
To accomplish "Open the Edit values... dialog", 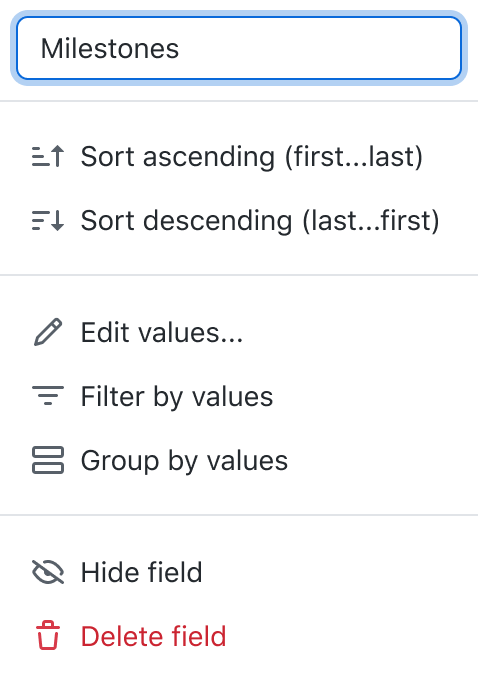I will pos(238,332).
